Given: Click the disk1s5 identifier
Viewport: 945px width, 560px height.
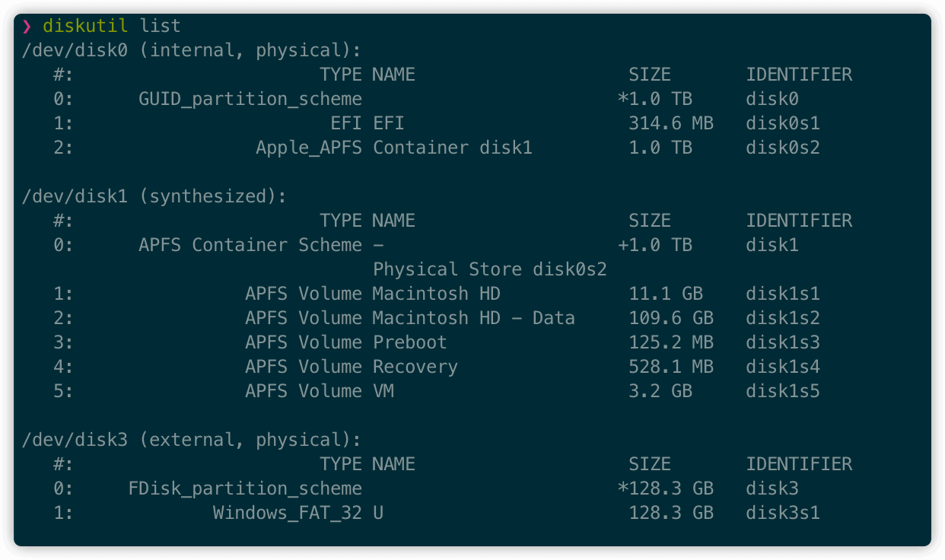Looking at the screenshot, I should click(x=782, y=391).
